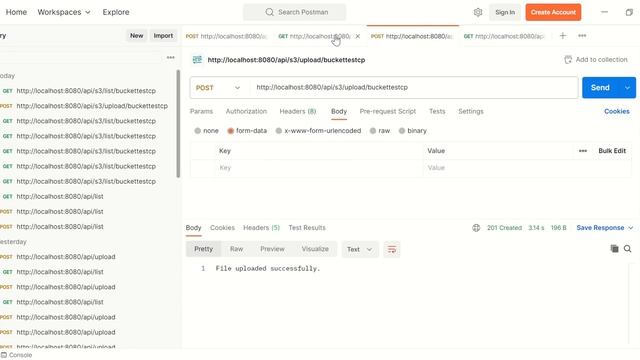
Task: Click the request URL input field
Action: click(412, 88)
